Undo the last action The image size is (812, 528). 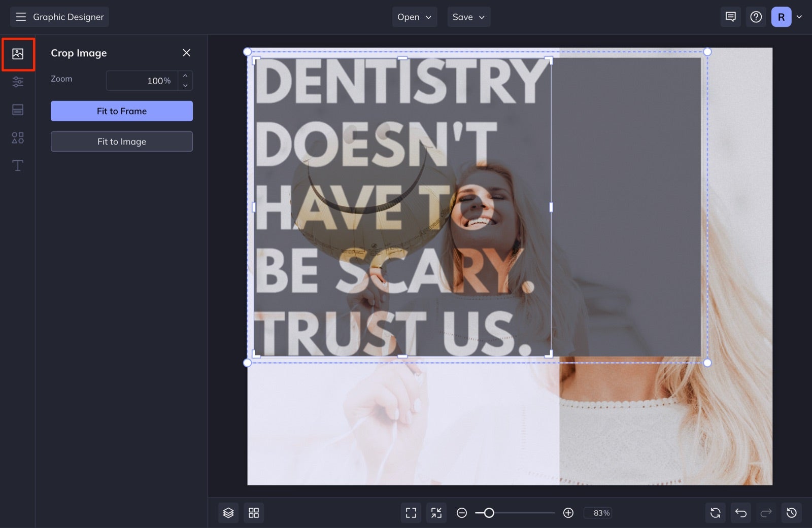pos(740,513)
